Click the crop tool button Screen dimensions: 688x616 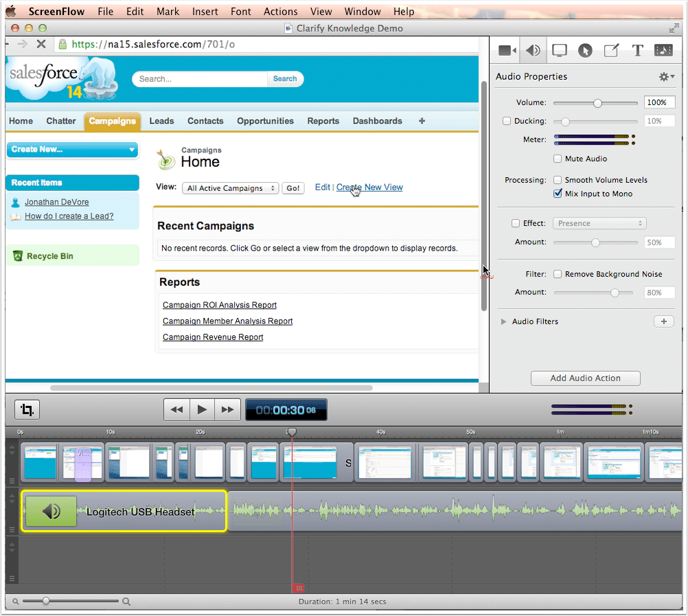27,410
